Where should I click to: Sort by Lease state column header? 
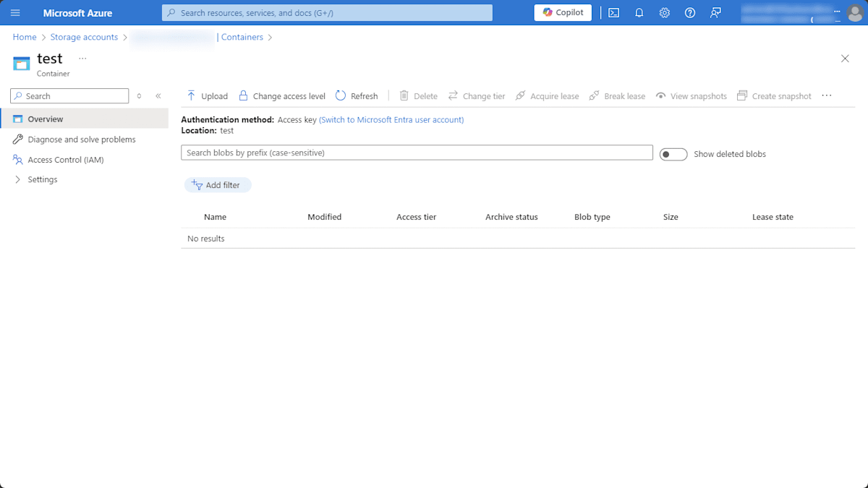(x=773, y=217)
